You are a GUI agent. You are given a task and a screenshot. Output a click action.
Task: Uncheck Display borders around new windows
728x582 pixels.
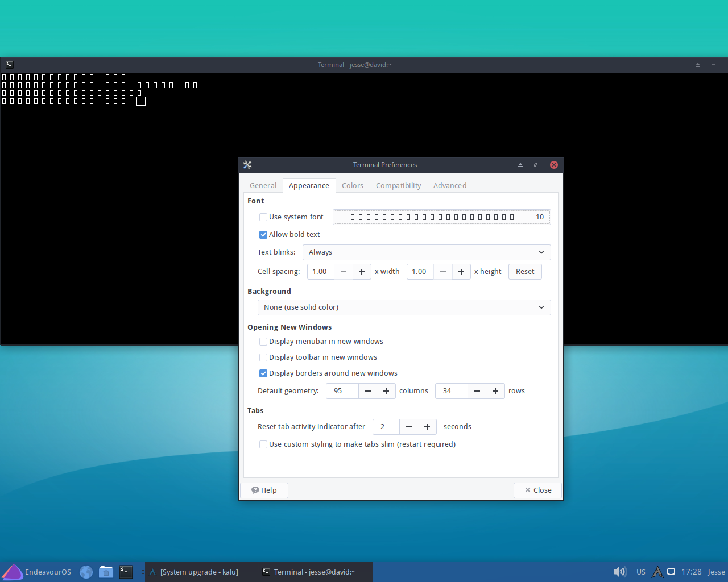coord(263,373)
